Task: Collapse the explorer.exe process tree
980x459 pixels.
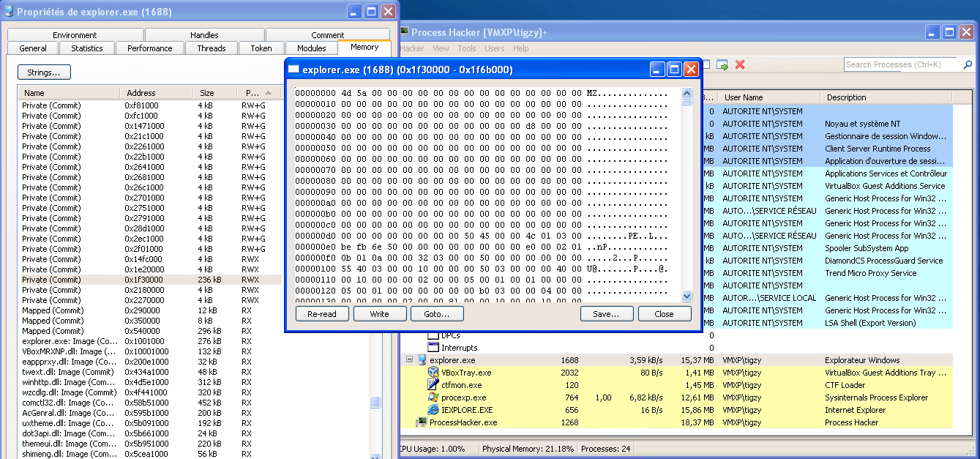Action: (x=409, y=360)
